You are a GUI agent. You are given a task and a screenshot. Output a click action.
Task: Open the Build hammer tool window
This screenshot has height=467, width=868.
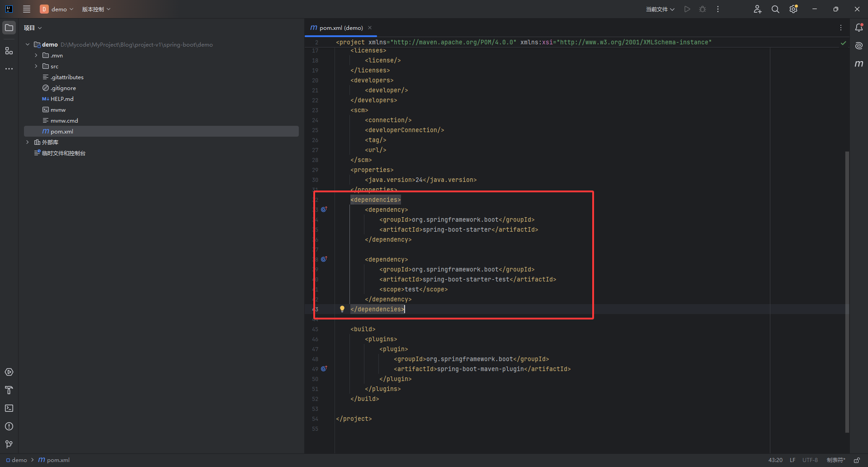point(9,390)
